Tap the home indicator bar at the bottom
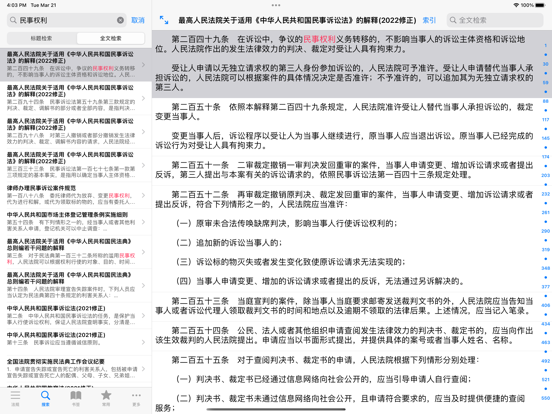 point(276,409)
